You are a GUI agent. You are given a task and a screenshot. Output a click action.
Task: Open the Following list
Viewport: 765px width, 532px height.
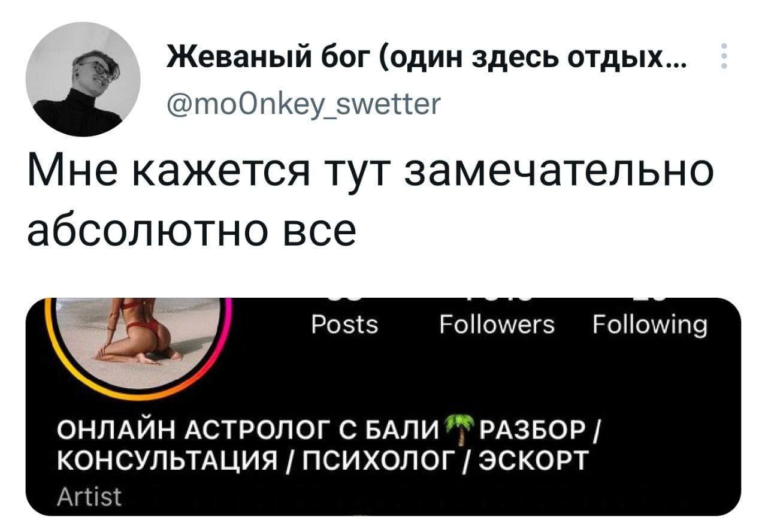(x=650, y=327)
